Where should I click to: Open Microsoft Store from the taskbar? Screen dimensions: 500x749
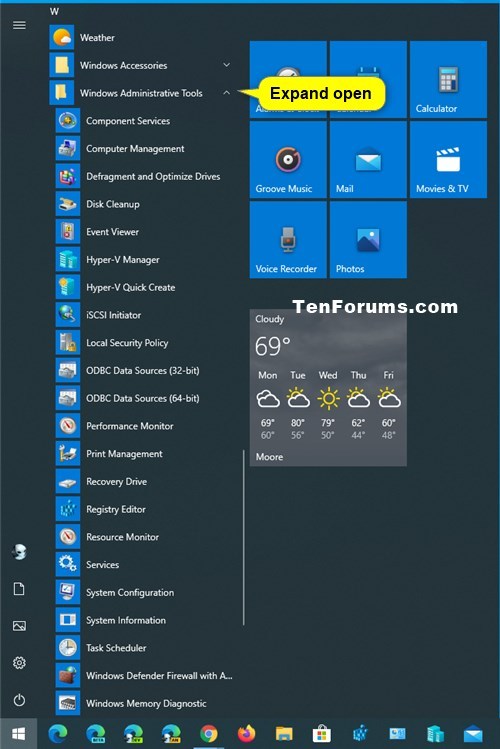(322, 733)
